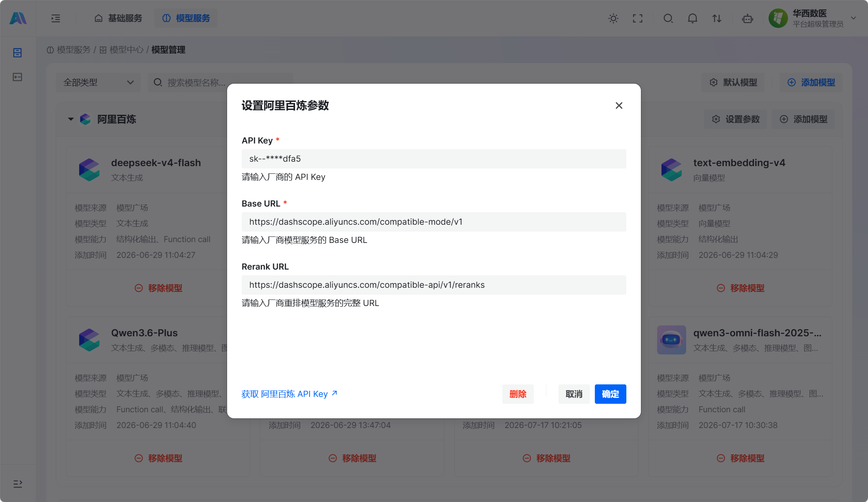Click the 默认模型 button
This screenshot has width=868, height=502.
point(733,82)
